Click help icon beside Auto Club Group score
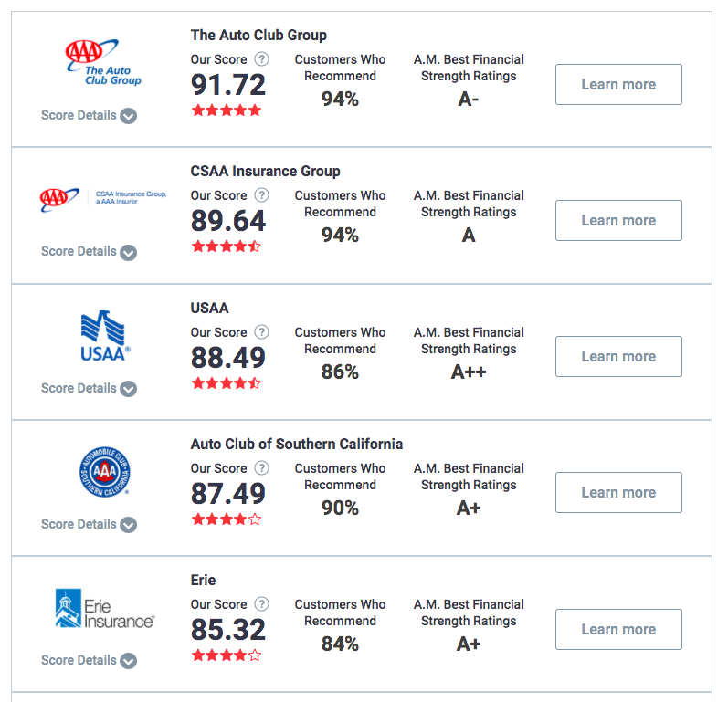Screen dimensions: 728x702 tap(262, 59)
